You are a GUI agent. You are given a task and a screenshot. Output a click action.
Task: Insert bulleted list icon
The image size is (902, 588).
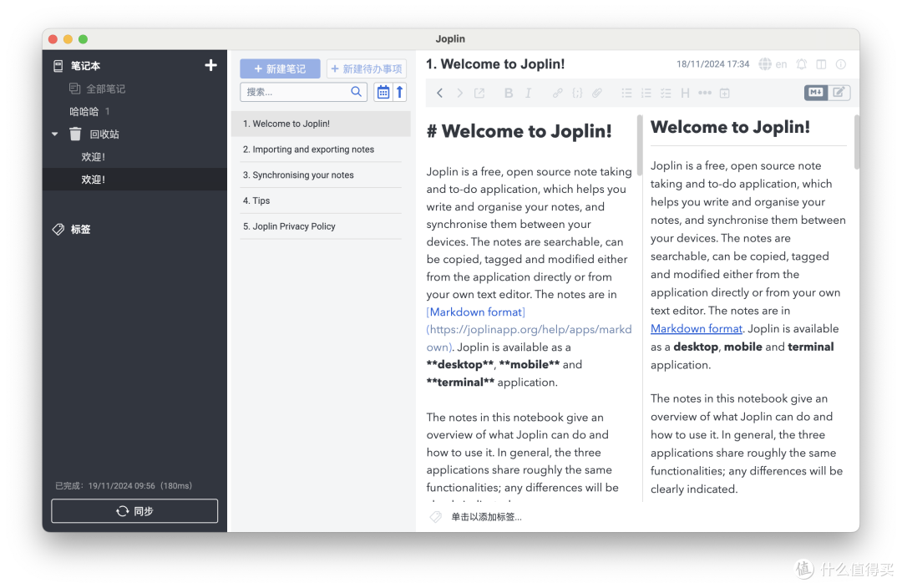pyautogui.click(x=626, y=93)
